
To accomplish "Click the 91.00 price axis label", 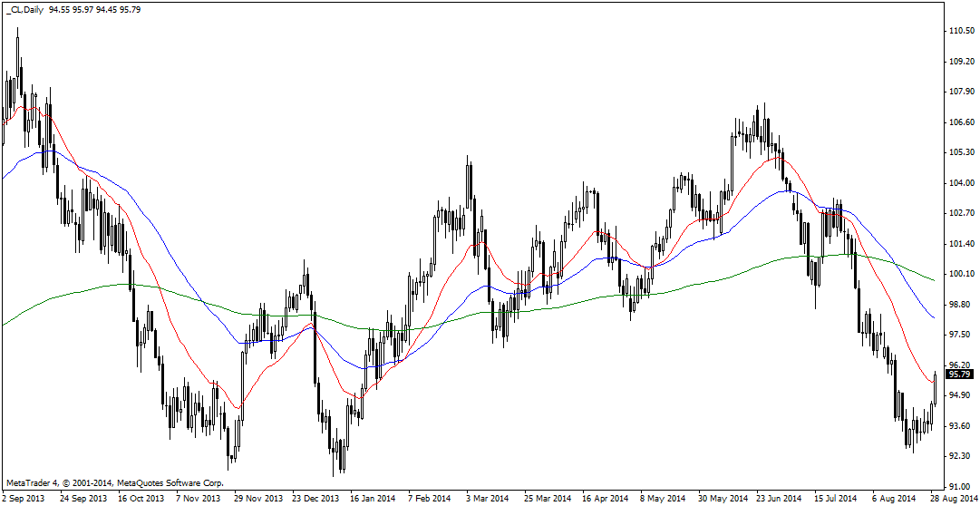I will pos(961,487).
